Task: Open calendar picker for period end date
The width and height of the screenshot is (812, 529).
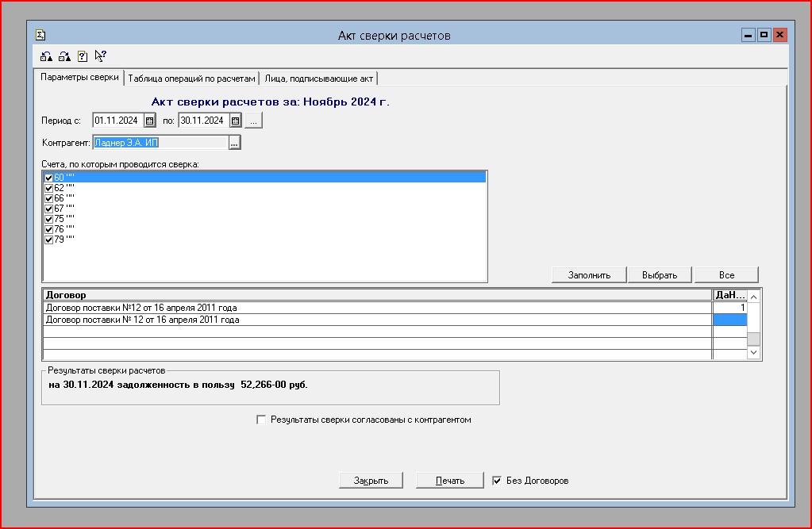Action: (235, 121)
